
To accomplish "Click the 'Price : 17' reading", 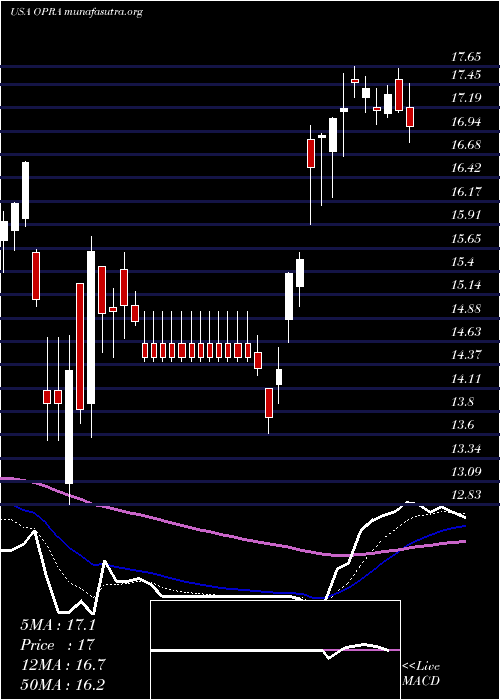I will pyautogui.click(x=57, y=645).
